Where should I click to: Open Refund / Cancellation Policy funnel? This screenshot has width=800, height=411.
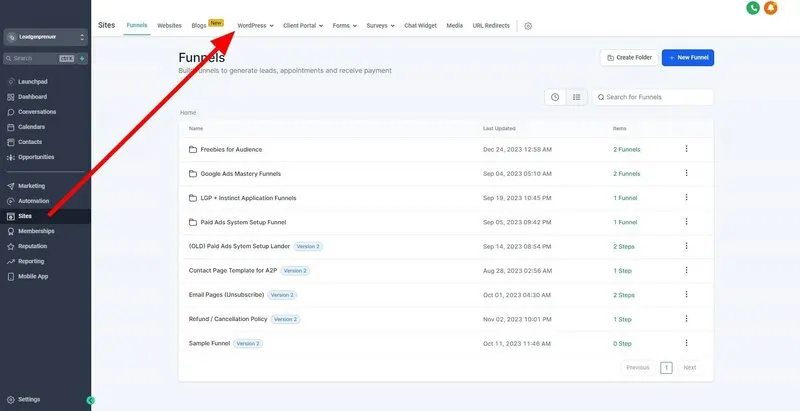pos(228,319)
